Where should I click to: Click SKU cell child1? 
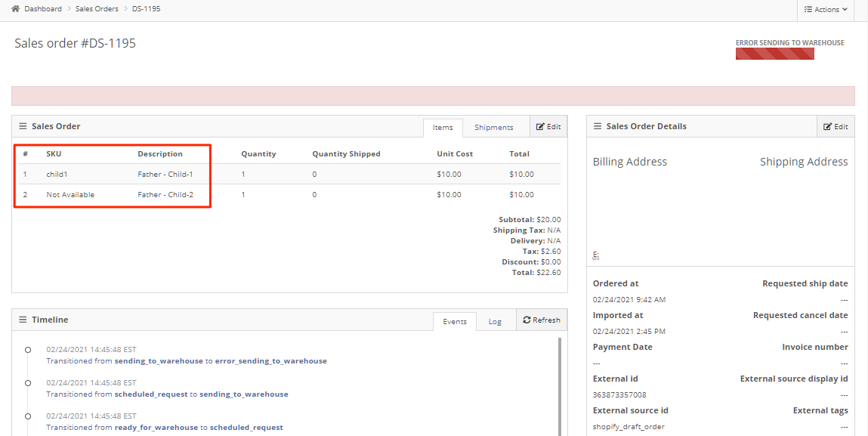(57, 174)
